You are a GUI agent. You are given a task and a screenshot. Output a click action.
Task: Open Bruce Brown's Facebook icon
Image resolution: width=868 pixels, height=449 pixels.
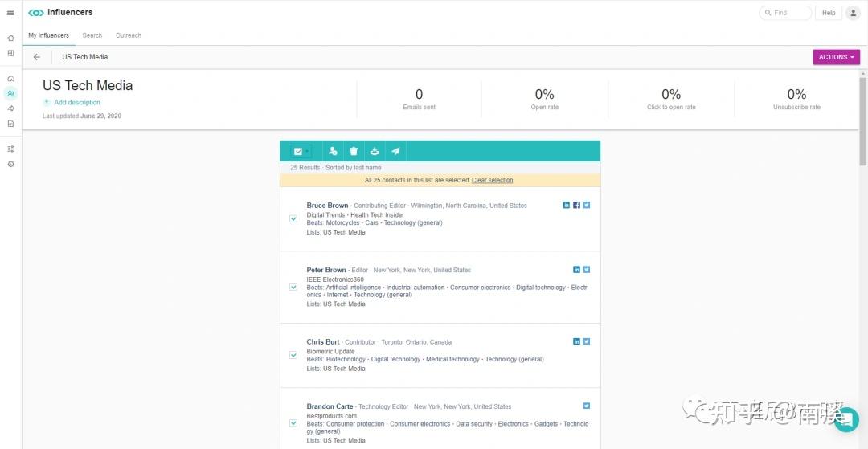pos(576,205)
